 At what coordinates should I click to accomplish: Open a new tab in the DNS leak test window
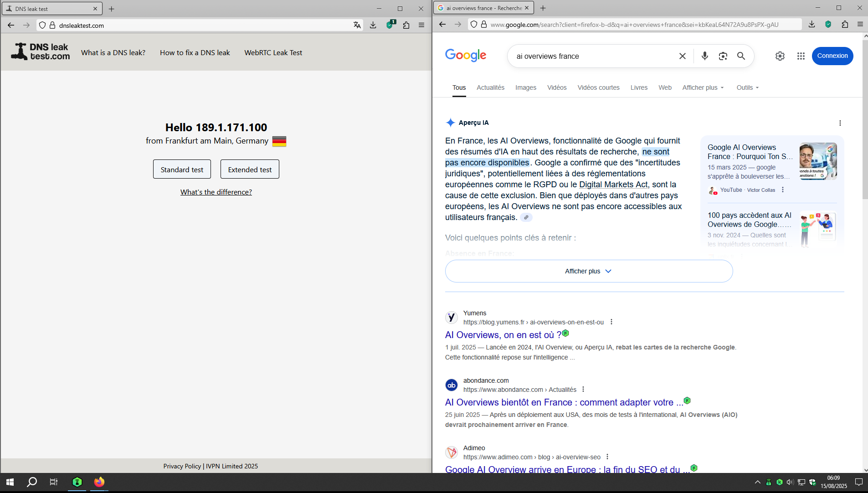click(112, 9)
